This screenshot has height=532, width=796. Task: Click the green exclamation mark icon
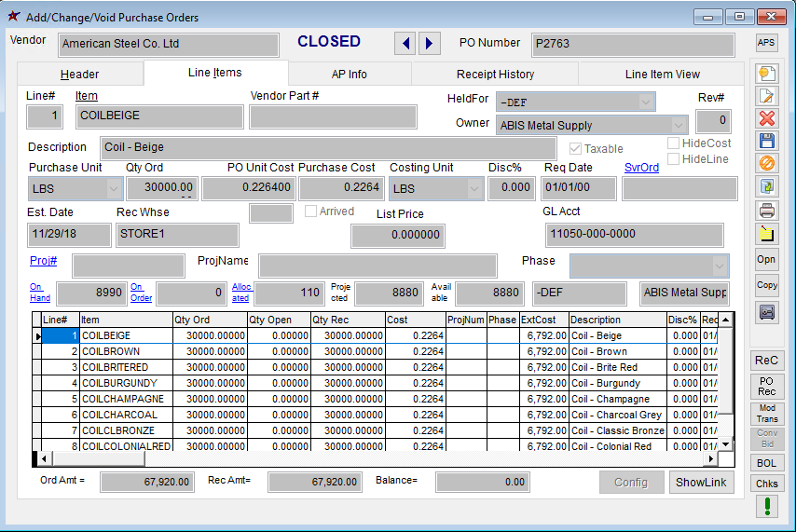[x=766, y=506]
